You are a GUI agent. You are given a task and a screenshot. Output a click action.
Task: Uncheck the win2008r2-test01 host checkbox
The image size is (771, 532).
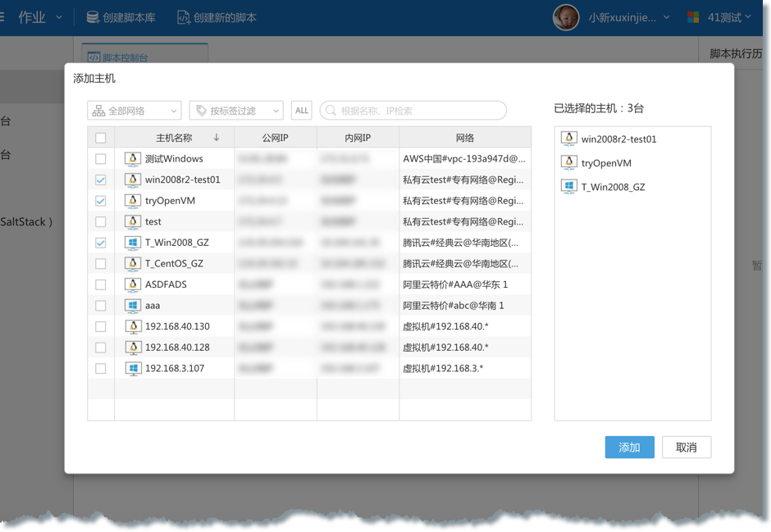click(x=101, y=180)
